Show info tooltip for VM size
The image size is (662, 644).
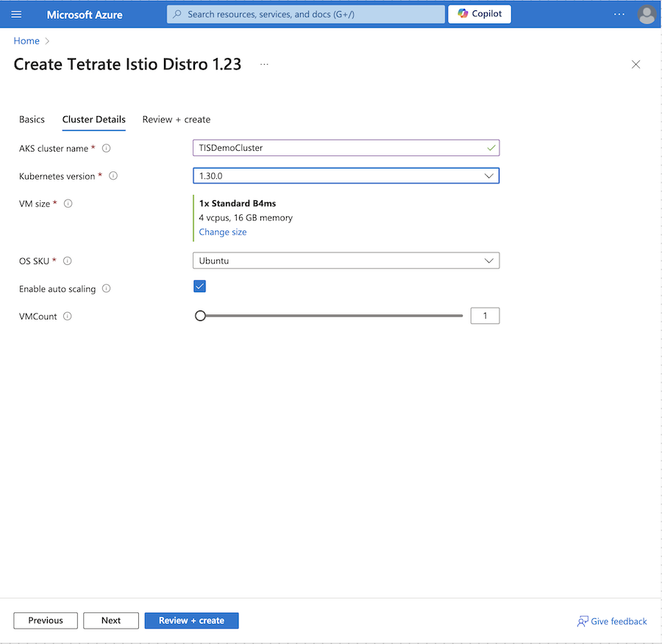tap(68, 204)
